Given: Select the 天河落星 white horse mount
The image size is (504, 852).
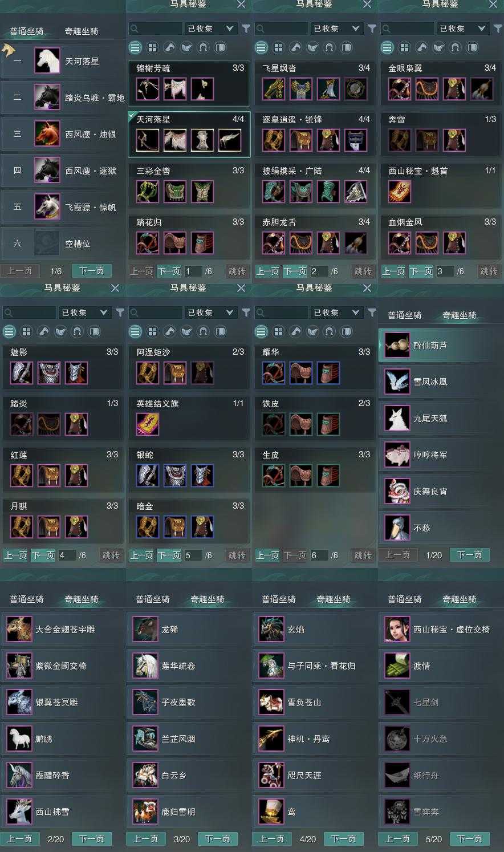Looking at the screenshot, I should pos(63,61).
